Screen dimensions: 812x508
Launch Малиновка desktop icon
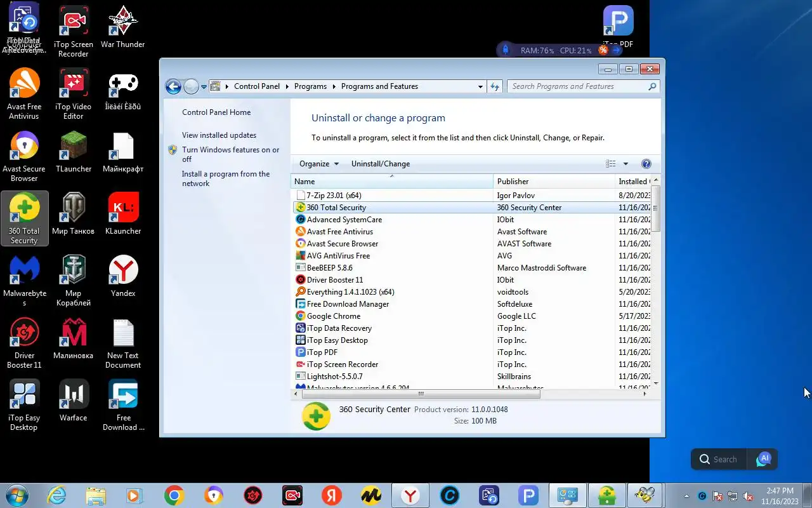point(74,338)
